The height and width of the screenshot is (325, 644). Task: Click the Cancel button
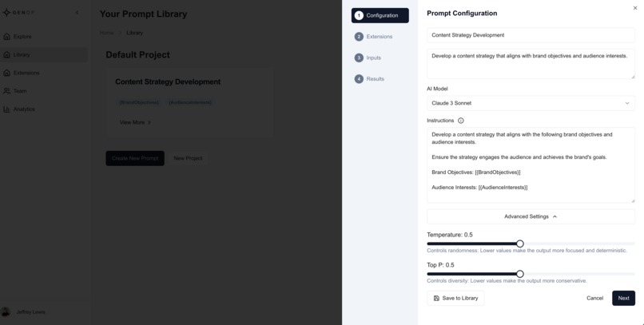pyautogui.click(x=594, y=299)
